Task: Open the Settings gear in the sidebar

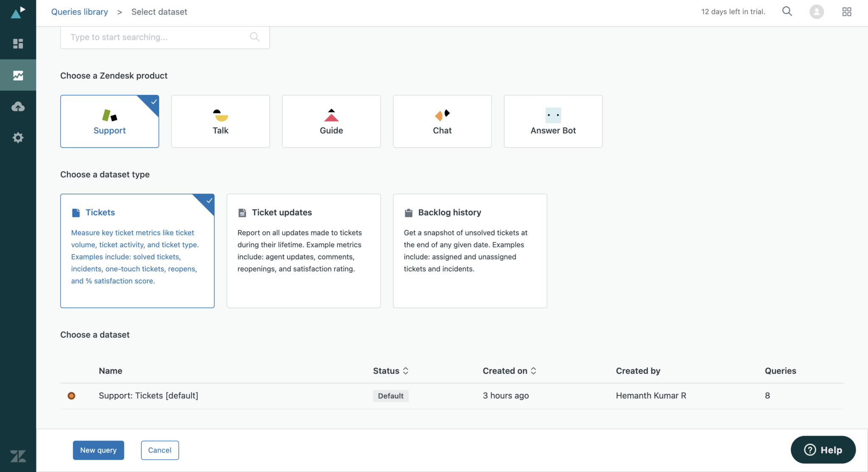Action: point(18,137)
